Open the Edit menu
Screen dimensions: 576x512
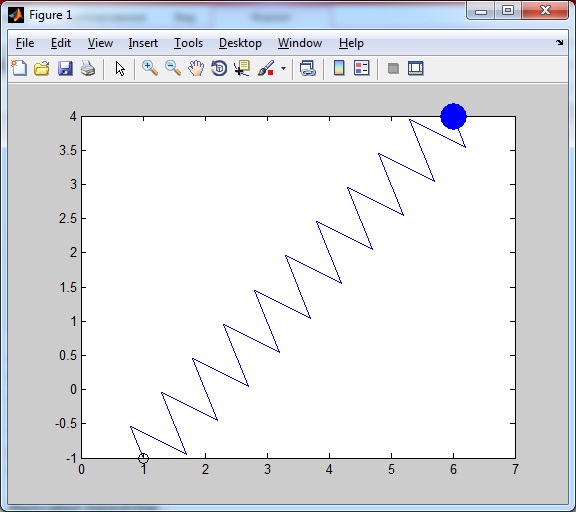tap(61, 43)
